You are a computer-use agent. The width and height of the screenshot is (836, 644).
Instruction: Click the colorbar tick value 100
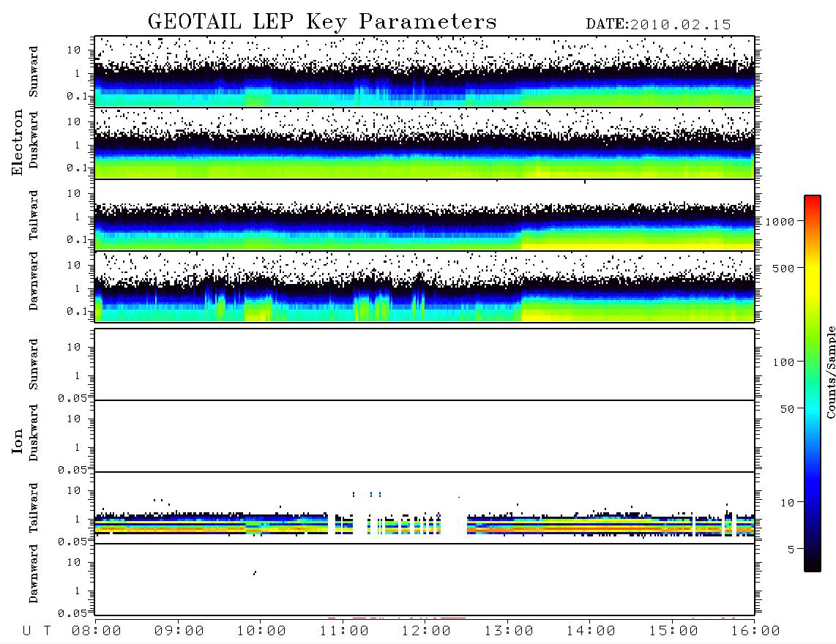[783, 362]
